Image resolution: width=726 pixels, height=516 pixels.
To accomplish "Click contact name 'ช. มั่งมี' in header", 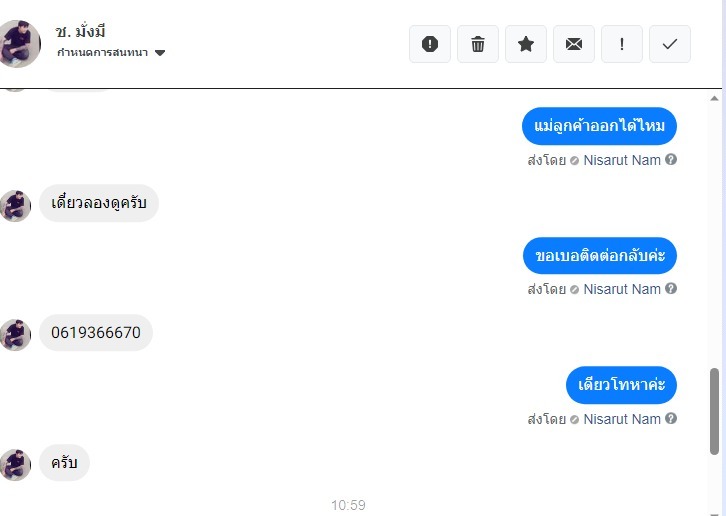I will [x=80, y=31].
